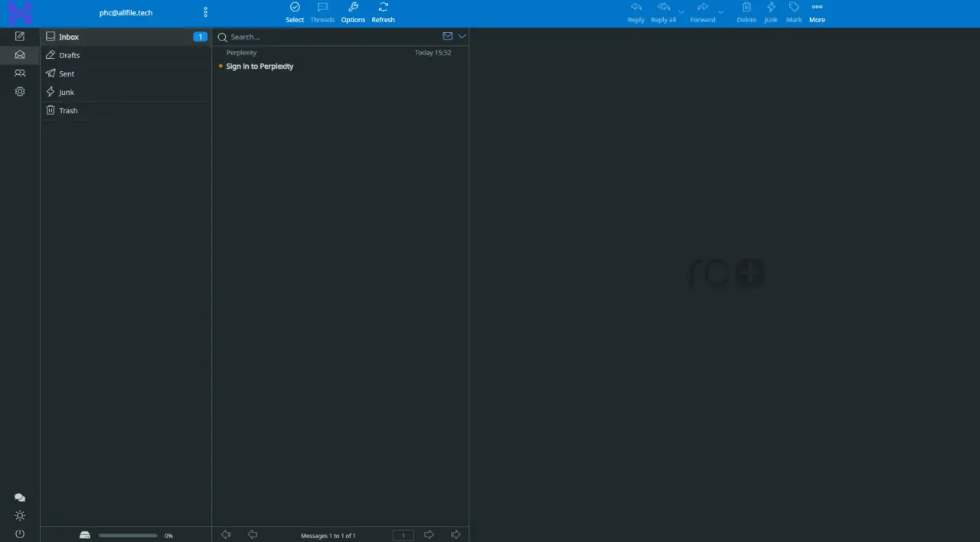
Task: Select the Trash folder
Action: click(x=126, y=110)
